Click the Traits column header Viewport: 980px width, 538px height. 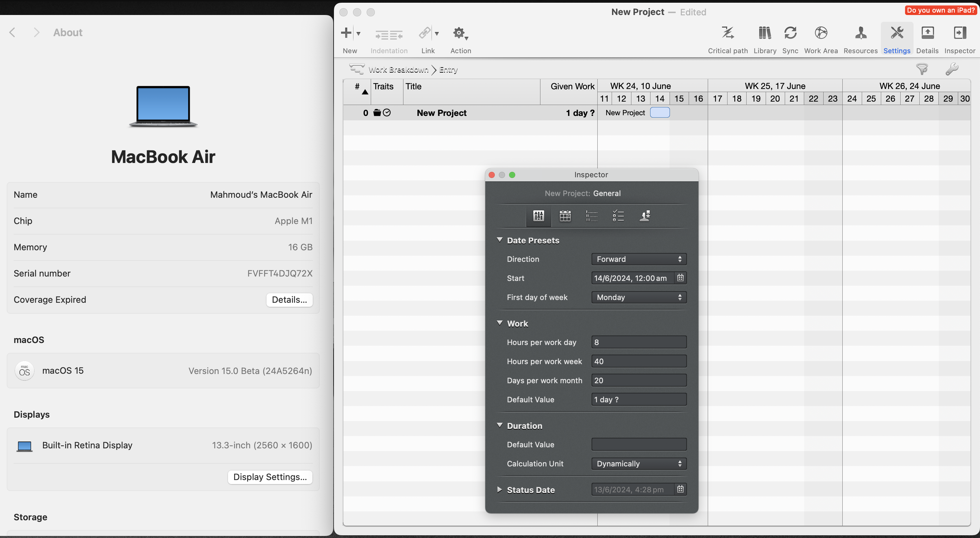click(x=386, y=91)
